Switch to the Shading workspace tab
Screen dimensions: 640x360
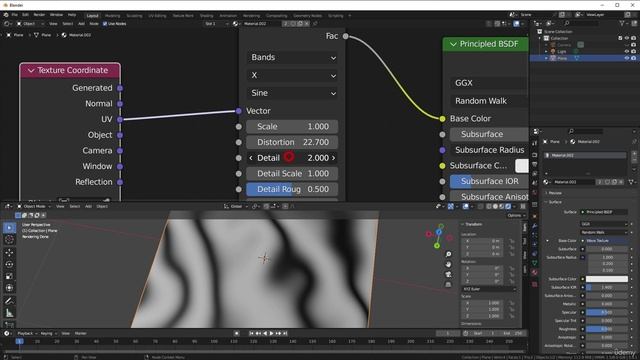pyautogui.click(x=206, y=16)
